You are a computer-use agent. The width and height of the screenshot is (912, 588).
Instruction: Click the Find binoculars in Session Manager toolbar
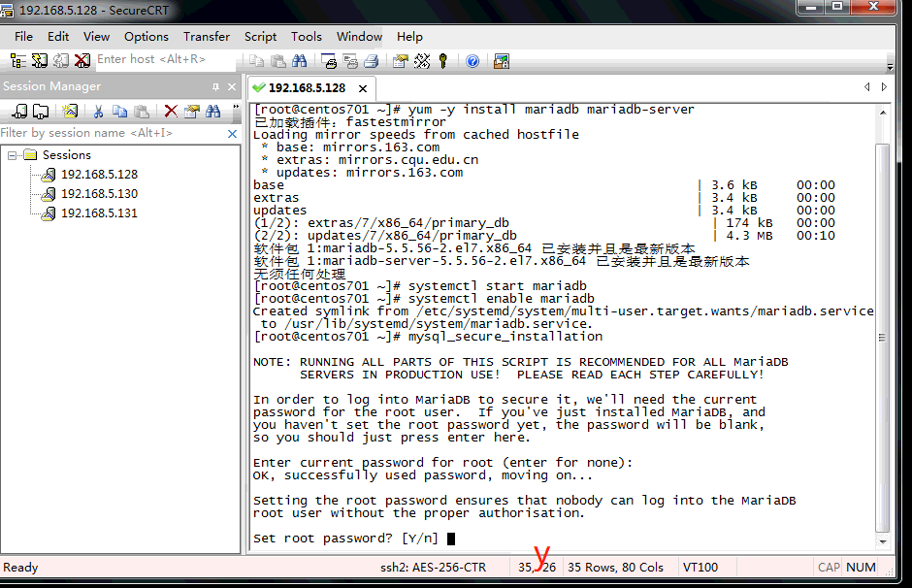click(x=212, y=111)
